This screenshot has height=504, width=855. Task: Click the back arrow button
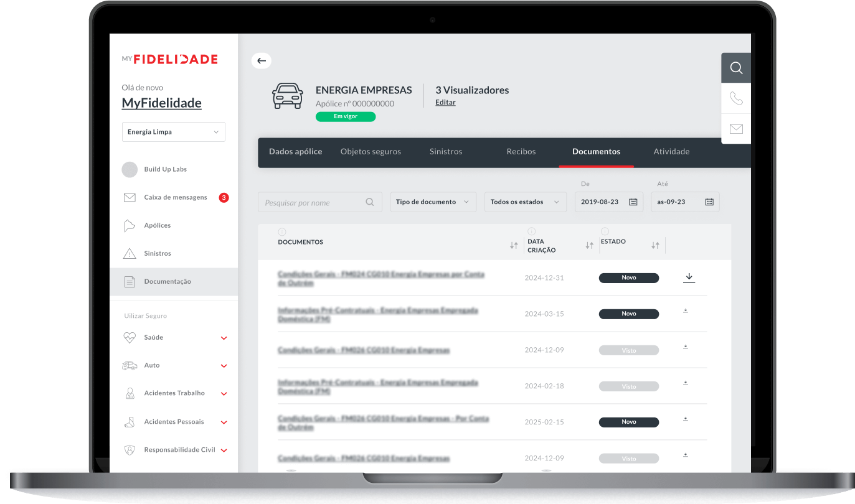click(262, 60)
